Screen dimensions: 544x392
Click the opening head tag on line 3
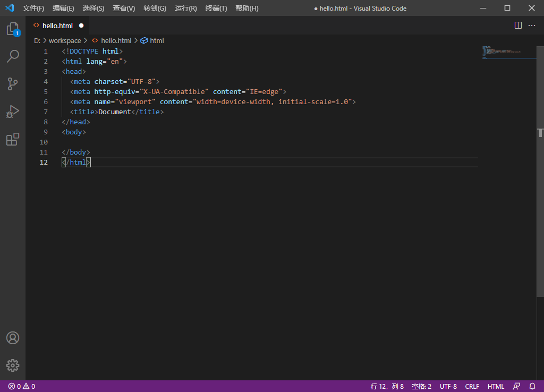(x=74, y=72)
